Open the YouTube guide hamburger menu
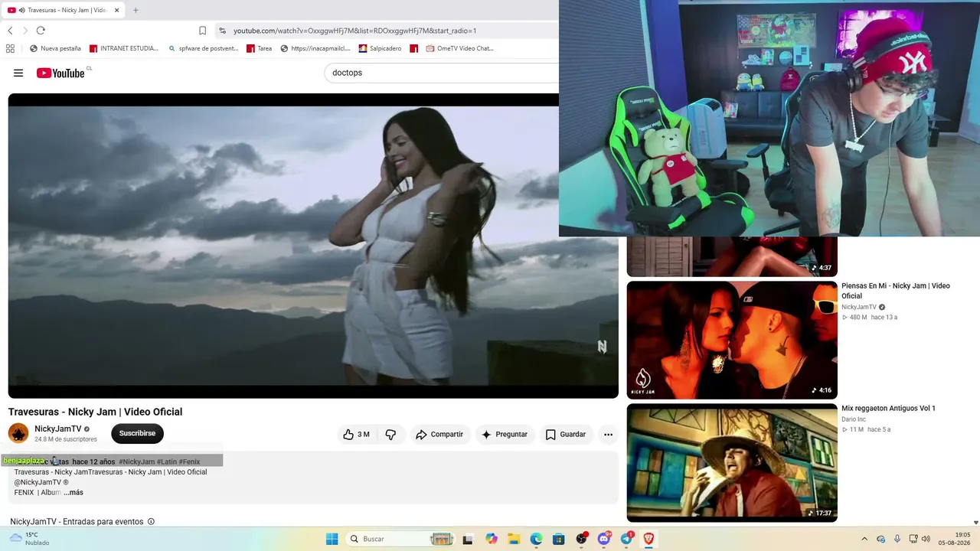 (18, 73)
